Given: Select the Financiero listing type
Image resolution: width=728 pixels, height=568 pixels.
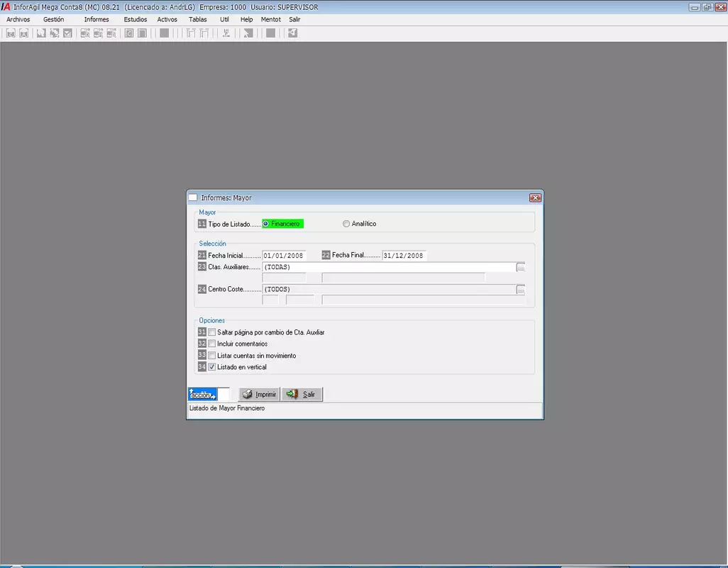Looking at the screenshot, I should [282, 224].
